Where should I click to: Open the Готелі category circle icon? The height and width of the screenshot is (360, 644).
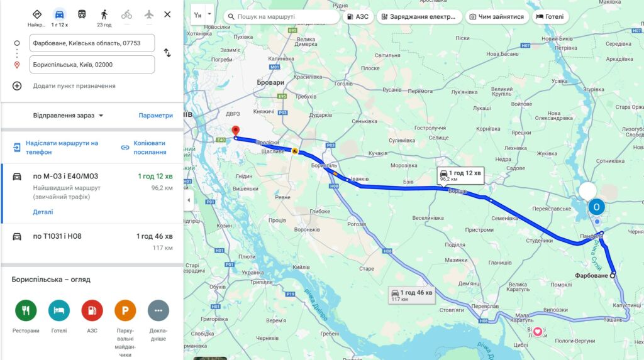(59, 310)
